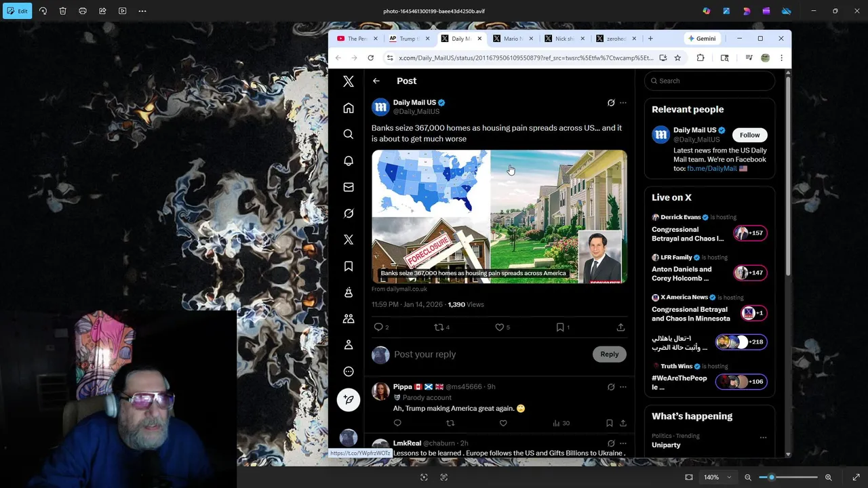Open Clipchamp icon in Photos title bar
The height and width of the screenshot is (488, 868).
point(766,11)
